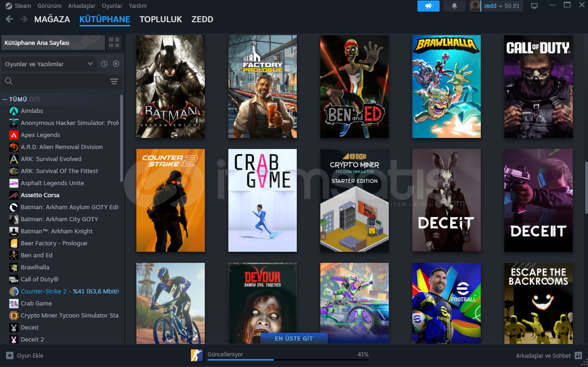Open the Yardım menu
This screenshot has height=367, width=588.
(x=138, y=6)
